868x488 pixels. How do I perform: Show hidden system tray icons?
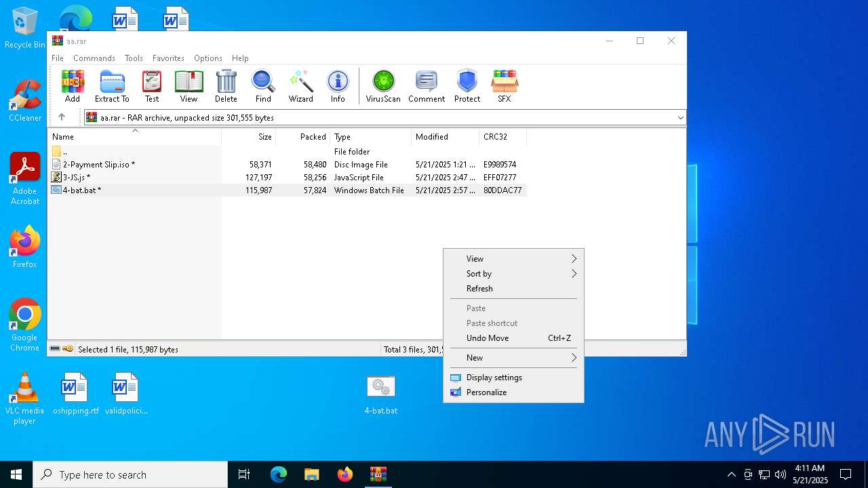731,474
